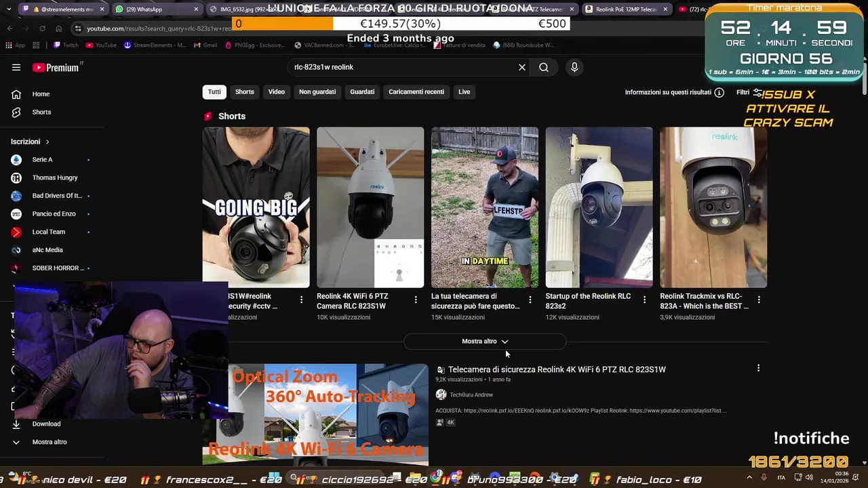Open options menu for Telecamera di sicurezza video
The height and width of the screenshot is (488, 868).
coord(758,368)
